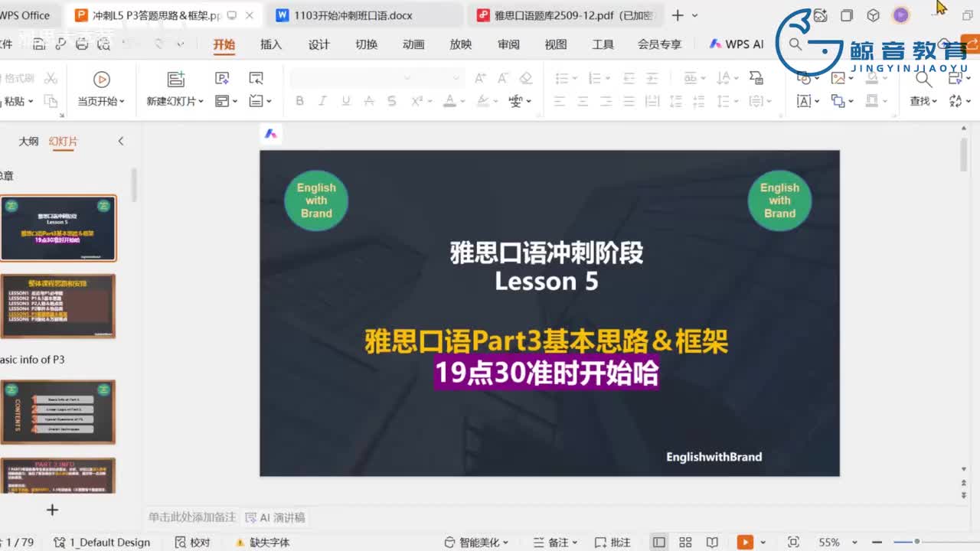
Task: Click 批注 comments button
Action: click(x=612, y=542)
